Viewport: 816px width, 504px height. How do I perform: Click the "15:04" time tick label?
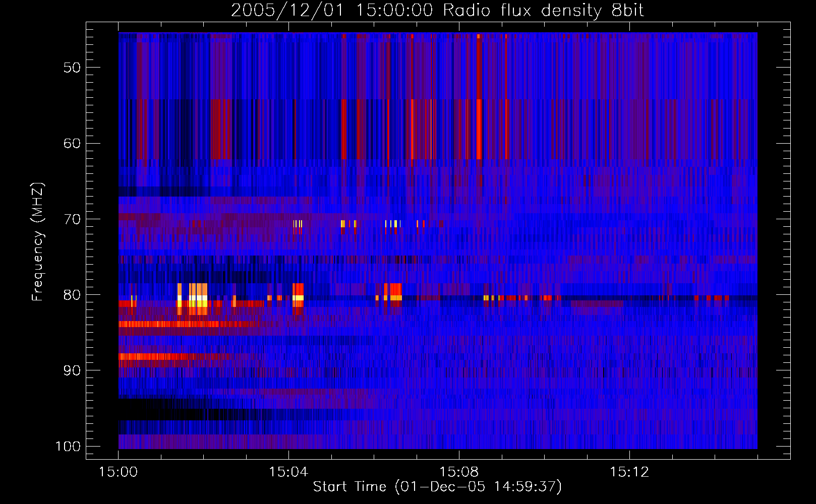click(x=288, y=472)
